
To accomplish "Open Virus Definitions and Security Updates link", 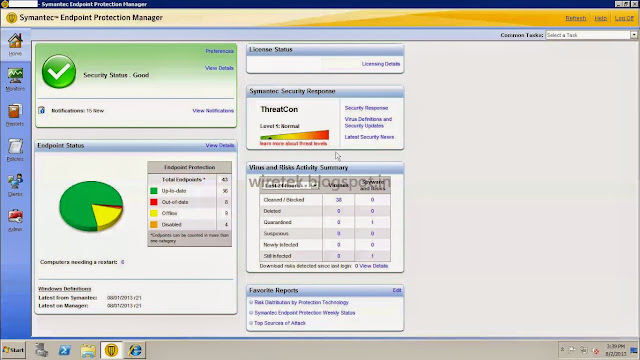I will (x=368, y=122).
